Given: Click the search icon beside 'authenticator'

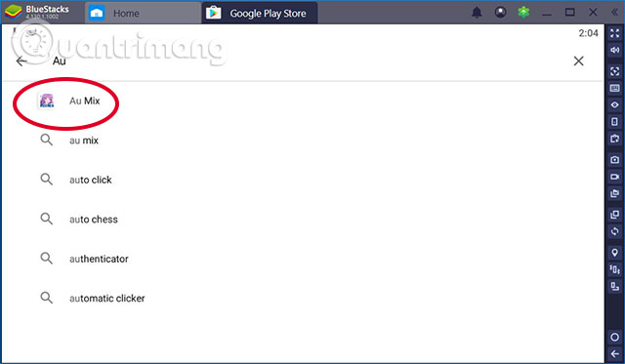Looking at the screenshot, I should coord(46,258).
